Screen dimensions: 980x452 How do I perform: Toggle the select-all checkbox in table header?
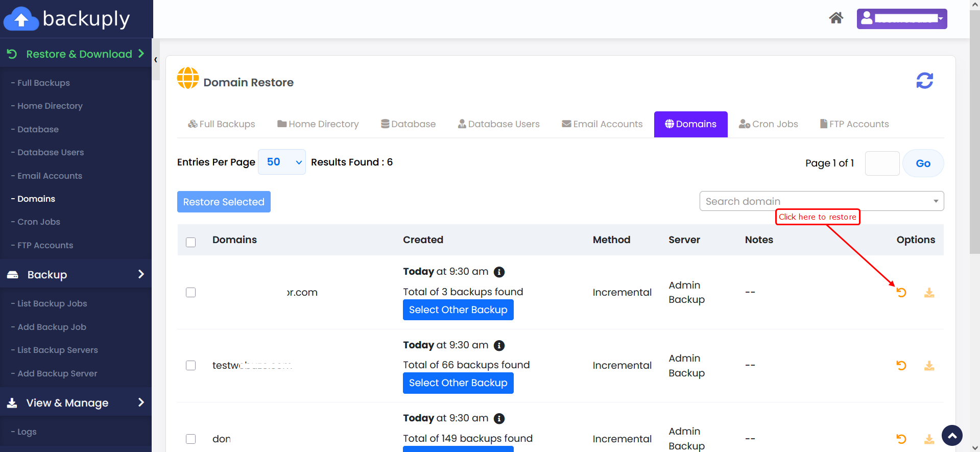click(191, 242)
